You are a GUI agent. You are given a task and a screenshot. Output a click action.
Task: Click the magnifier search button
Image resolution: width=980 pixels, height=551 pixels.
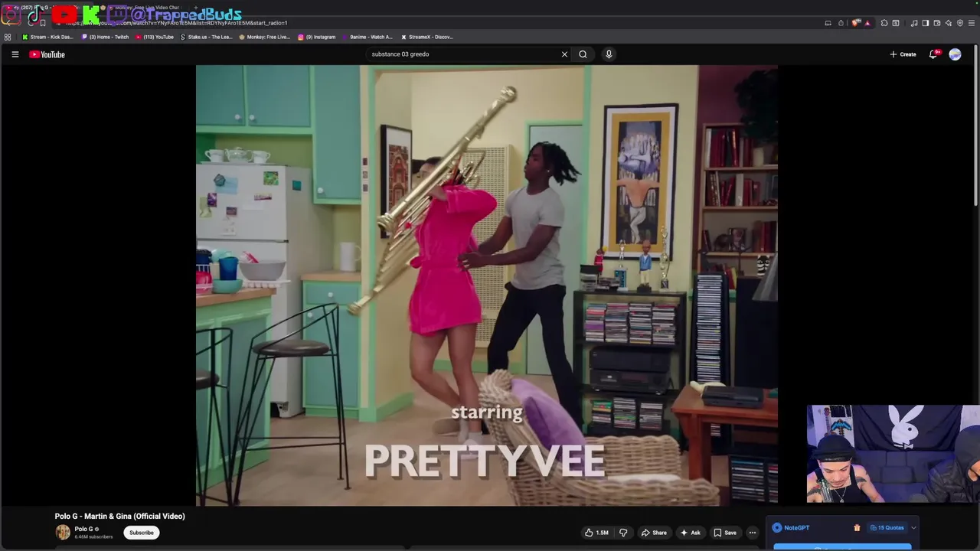point(583,54)
